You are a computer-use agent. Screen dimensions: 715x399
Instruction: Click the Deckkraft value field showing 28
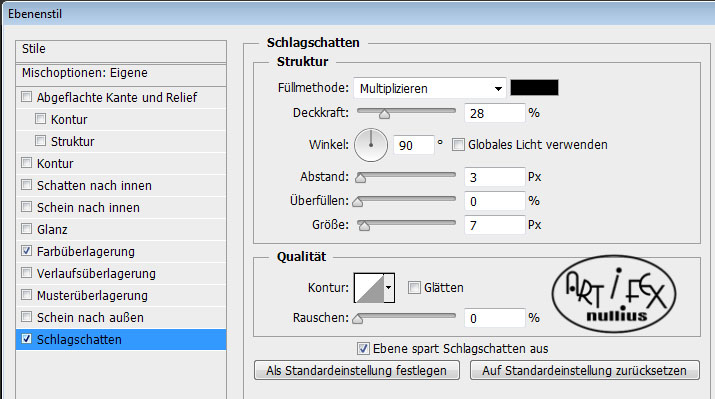click(495, 113)
